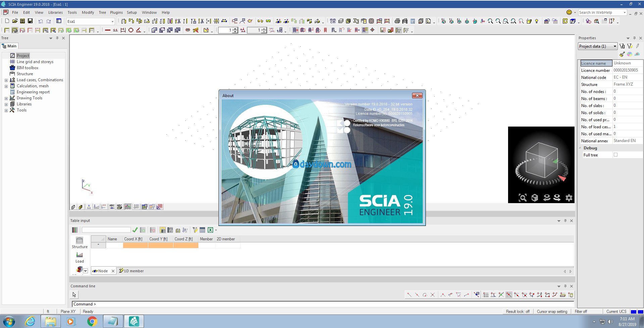644x328 pixels.
Task: Click the zoom-in magnifier icon
Action: tap(490, 21)
